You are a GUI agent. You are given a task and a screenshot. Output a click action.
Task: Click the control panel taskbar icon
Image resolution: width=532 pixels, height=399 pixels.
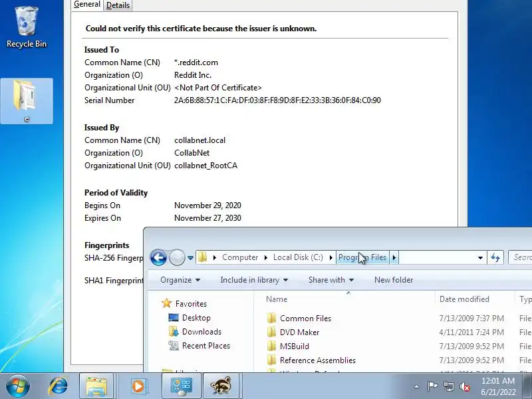[x=181, y=386]
